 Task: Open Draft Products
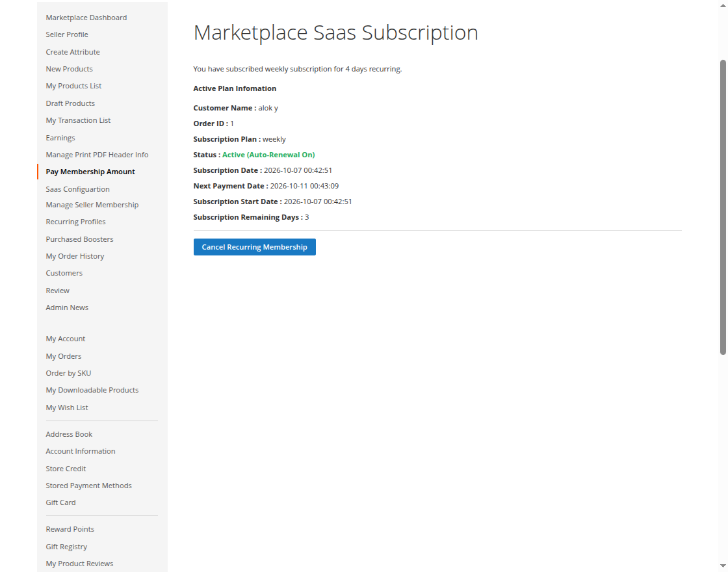[70, 103]
